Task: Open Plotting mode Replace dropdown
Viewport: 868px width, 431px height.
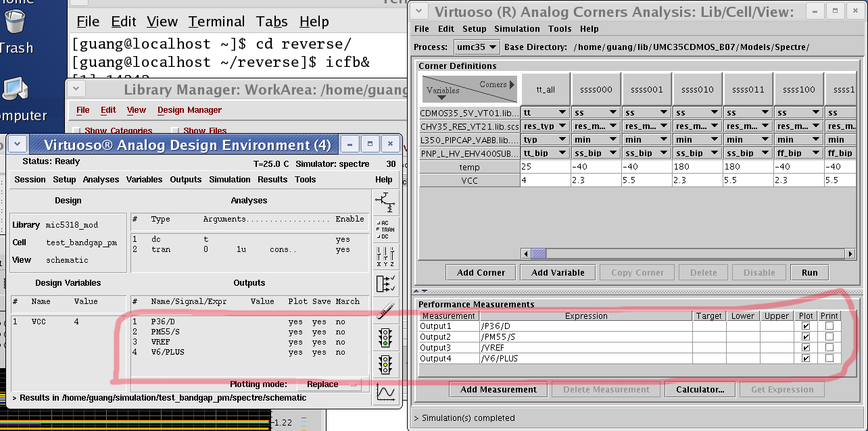Action: [x=329, y=384]
